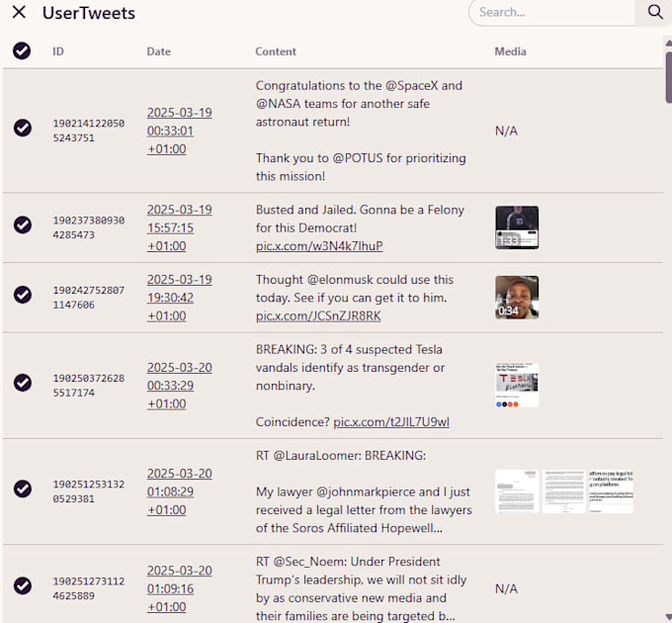Click the scrollbar down arrow
The width and height of the screenshot is (672, 623).
click(x=669, y=617)
